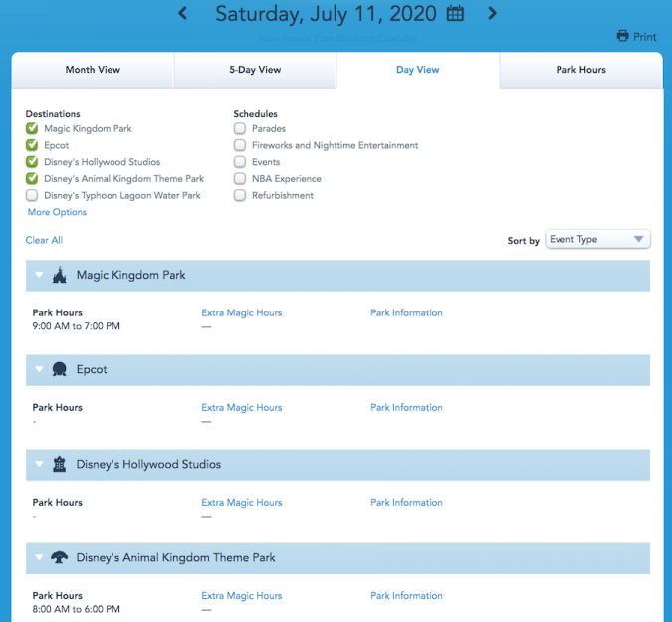The image size is (672, 622).
Task: Click the 9:00 AM to 7:00 PM hours text
Action: pyautogui.click(x=77, y=326)
